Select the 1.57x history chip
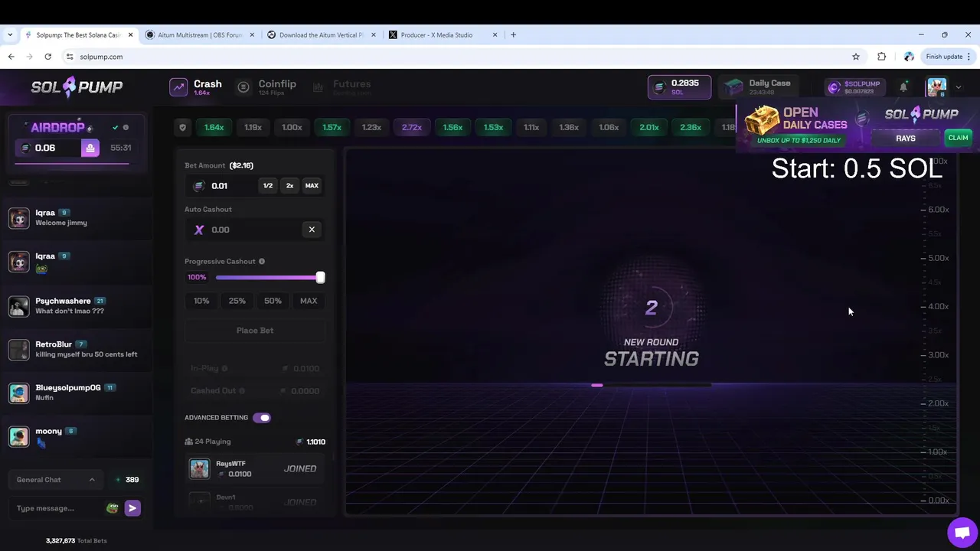 (332, 128)
